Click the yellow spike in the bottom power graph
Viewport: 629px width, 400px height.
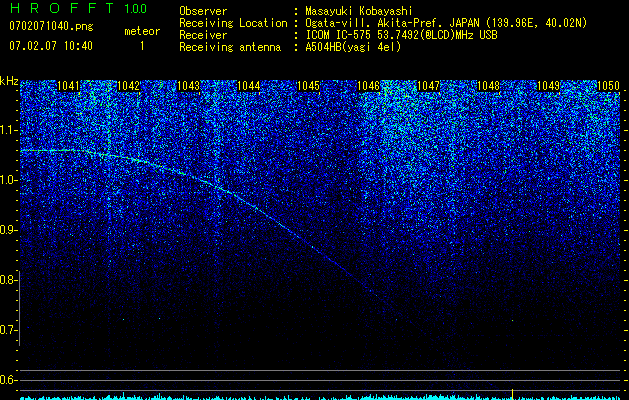(x=512, y=394)
